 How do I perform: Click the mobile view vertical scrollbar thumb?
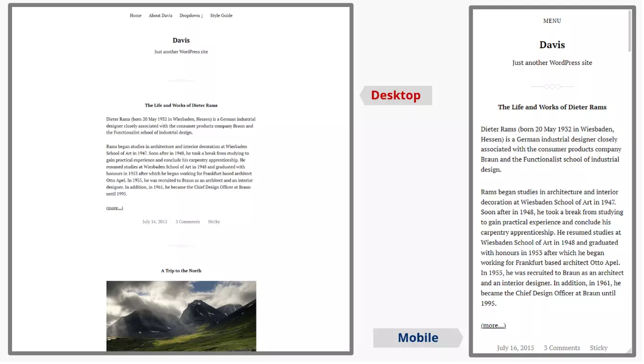(x=630, y=31)
